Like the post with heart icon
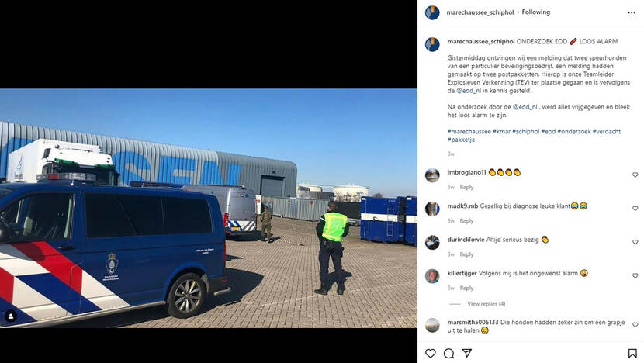Viewport: 644px width, 363px height. coord(430,353)
